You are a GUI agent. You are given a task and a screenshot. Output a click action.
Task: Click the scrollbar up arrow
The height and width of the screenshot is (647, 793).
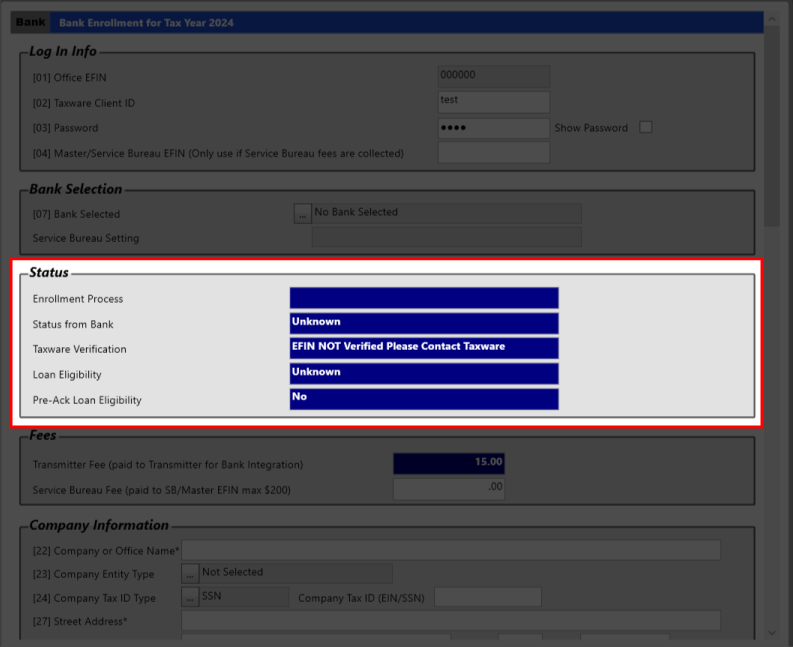(772, 19)
